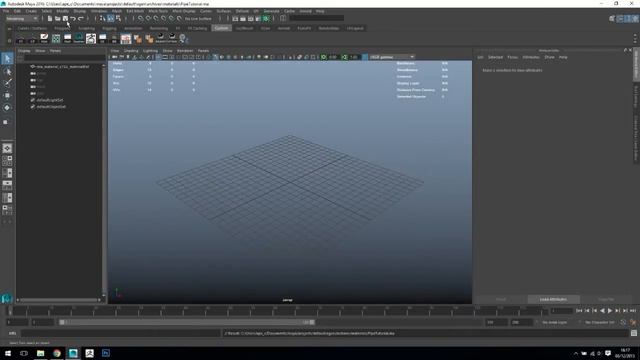Open the viewport Lighting menu
This screenshot has height=360, width=640.
click(150, 51)
